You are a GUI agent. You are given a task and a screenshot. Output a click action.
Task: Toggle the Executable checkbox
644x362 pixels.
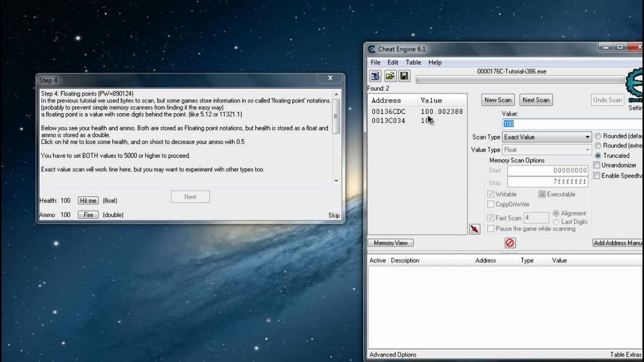click(x=542, y=194)
